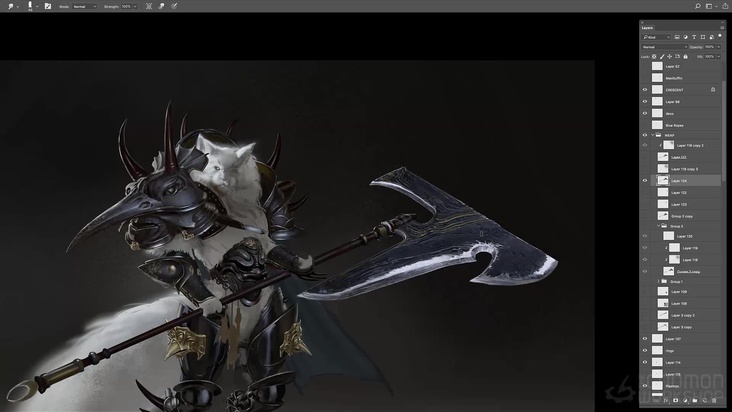Screen dimensions: 732x412
Task: Click the fx layer style icon
Action: point(666,400)
